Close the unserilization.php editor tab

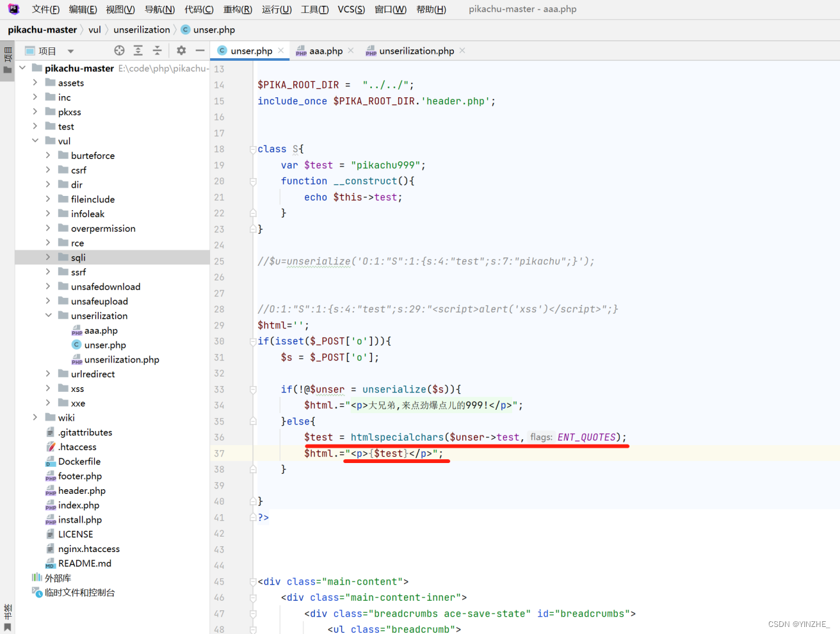pyautogui.click(x=462, y=51)
